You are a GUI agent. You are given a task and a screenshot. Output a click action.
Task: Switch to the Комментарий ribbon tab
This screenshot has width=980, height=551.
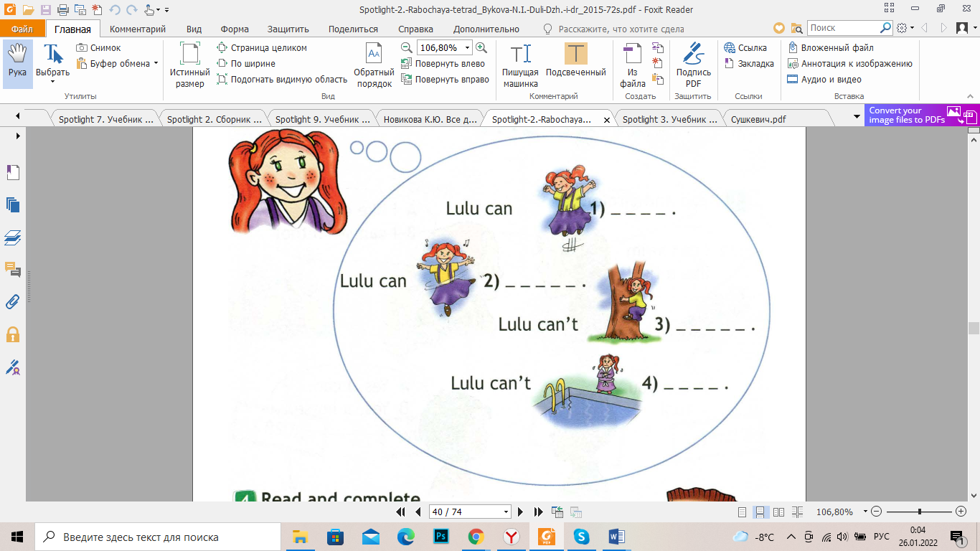[x=138, y=29]
